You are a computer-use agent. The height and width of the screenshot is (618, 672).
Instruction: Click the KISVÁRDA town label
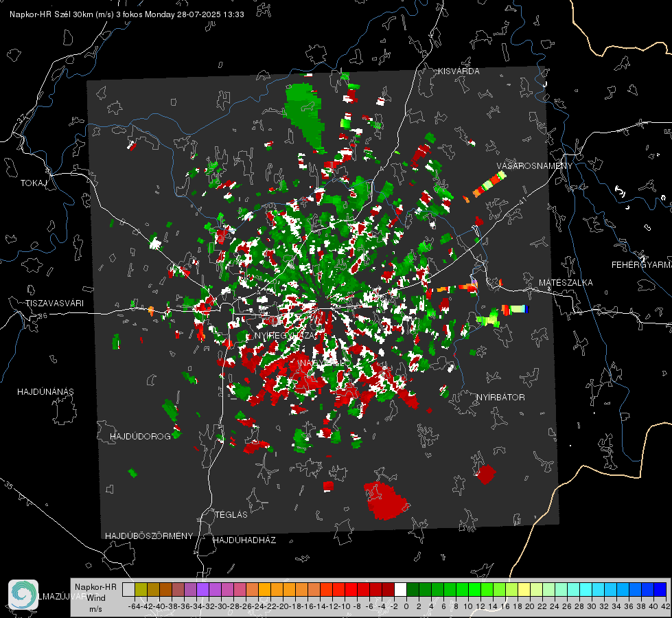click(459, 71)
